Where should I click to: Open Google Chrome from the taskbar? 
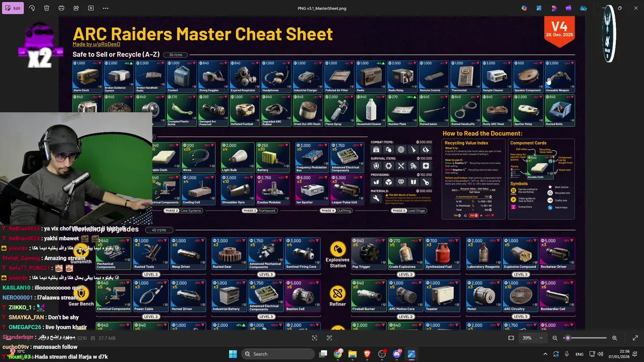click(338, 354)
